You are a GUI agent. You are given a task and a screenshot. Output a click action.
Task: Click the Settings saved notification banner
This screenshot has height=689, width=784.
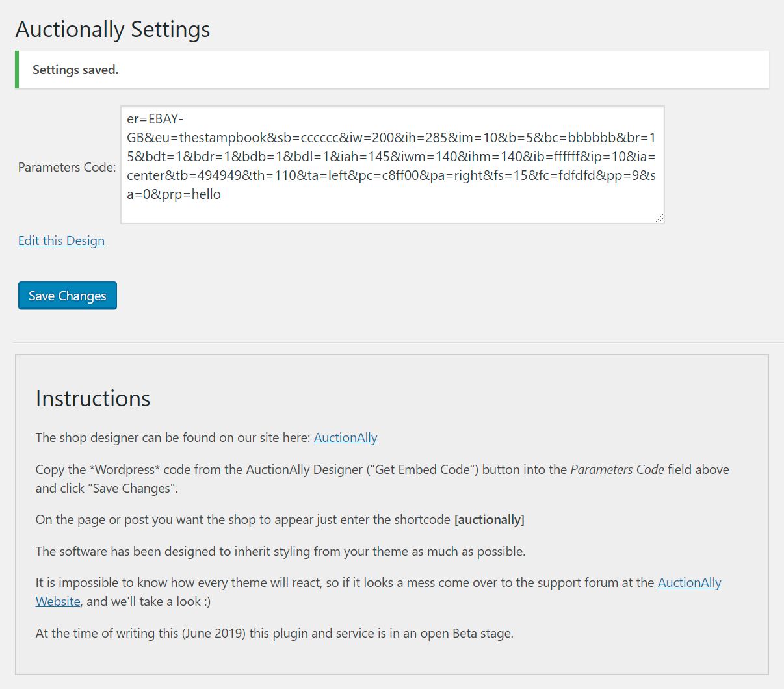(391, 70)
